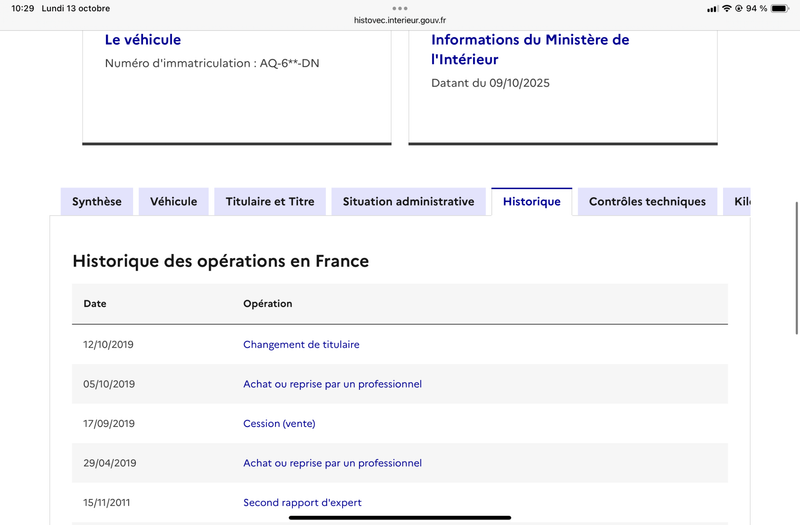Viewport: 800px width, 525px height.
Task: Tap the Wi-Fi status icon
Action: point(726,8)
